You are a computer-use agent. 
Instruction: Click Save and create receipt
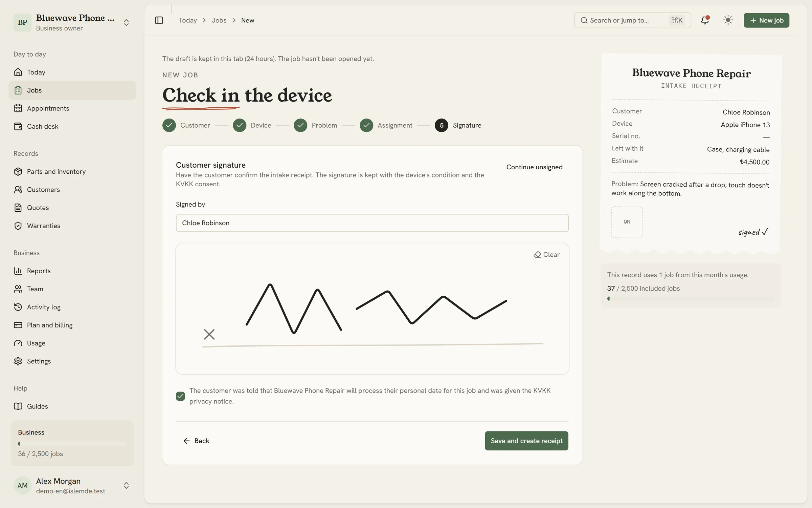click(x=526, y=441)
